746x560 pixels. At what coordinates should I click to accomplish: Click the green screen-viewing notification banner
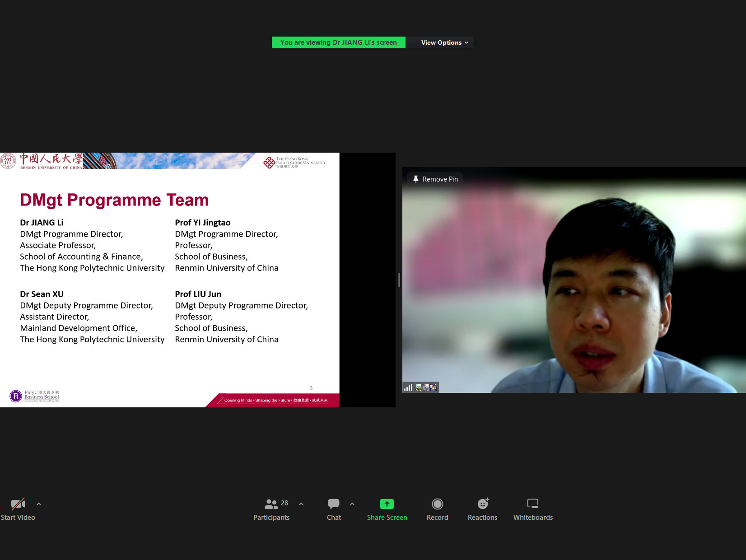(x=338, y=42)
